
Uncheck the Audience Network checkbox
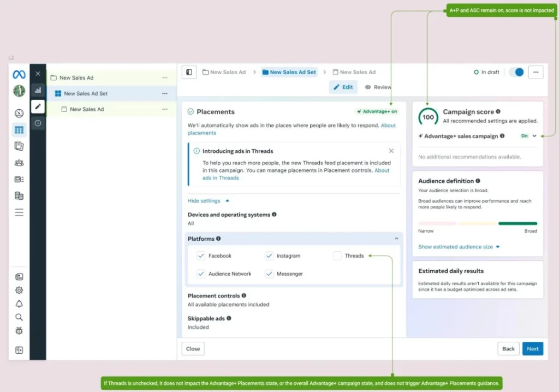point(201,274)
